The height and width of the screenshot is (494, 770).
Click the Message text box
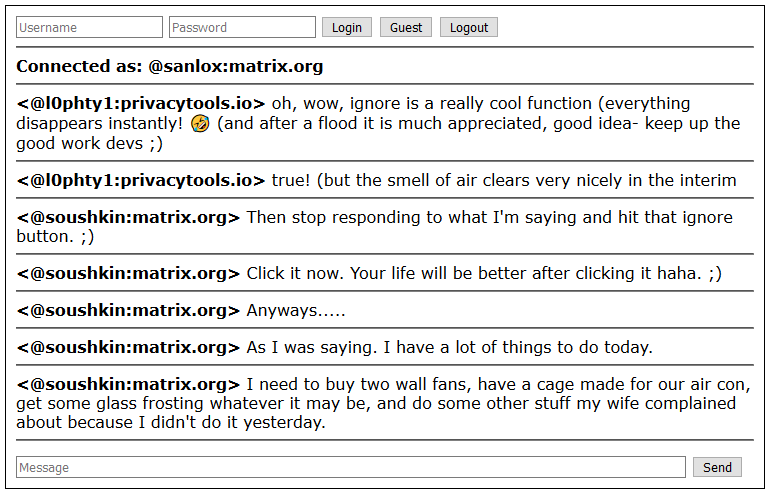(351, 467)
